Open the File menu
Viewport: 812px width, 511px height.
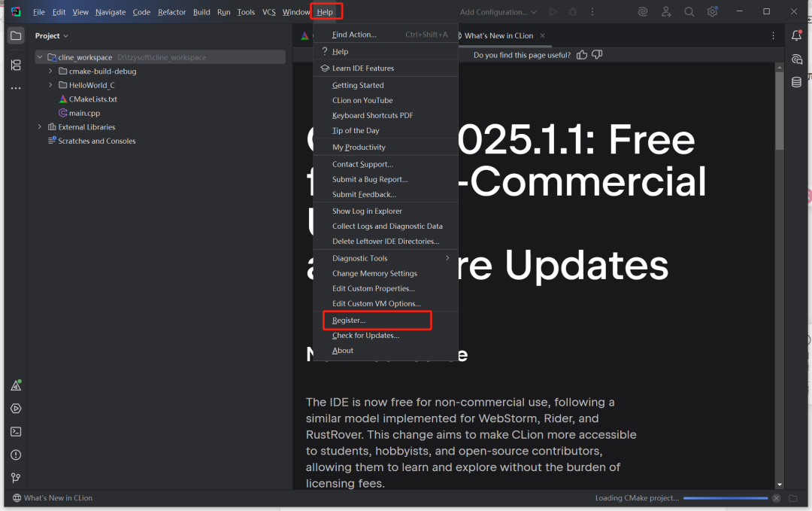pyautogui.click(x=39, y=12)
